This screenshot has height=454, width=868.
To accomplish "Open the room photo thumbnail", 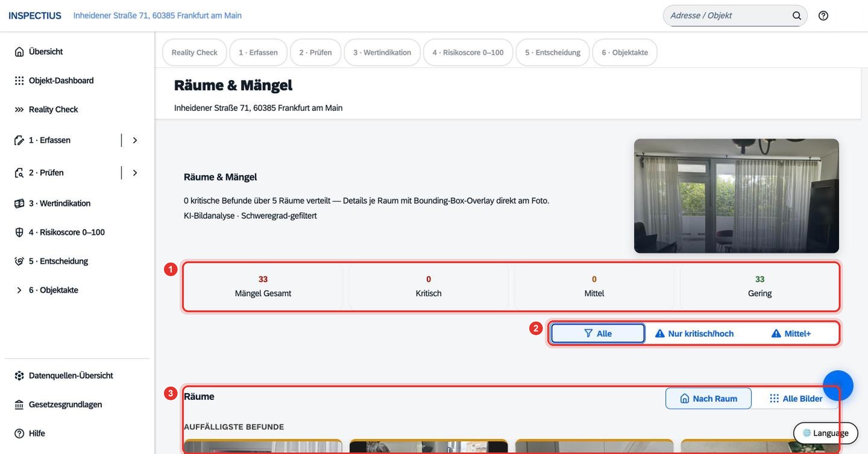I will (x=737, y=196).
